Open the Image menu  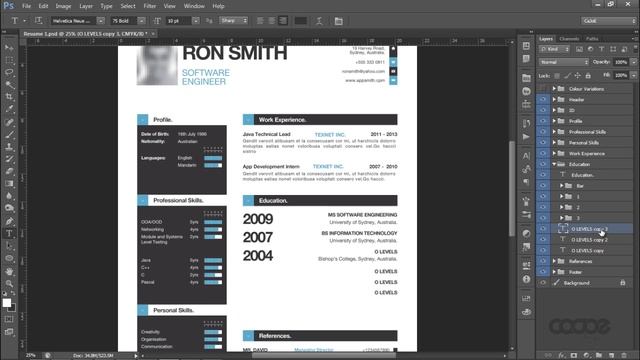(x=63, y=6)
